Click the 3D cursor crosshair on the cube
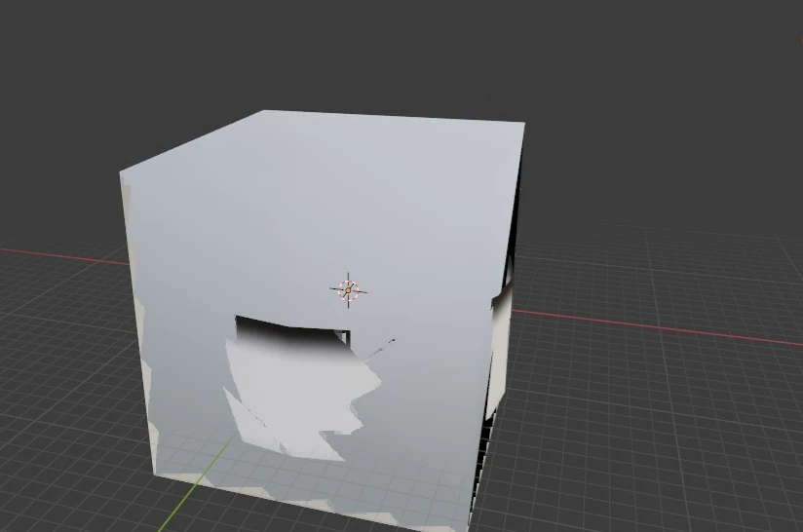 pyautogui.click(x=348, y=290)
